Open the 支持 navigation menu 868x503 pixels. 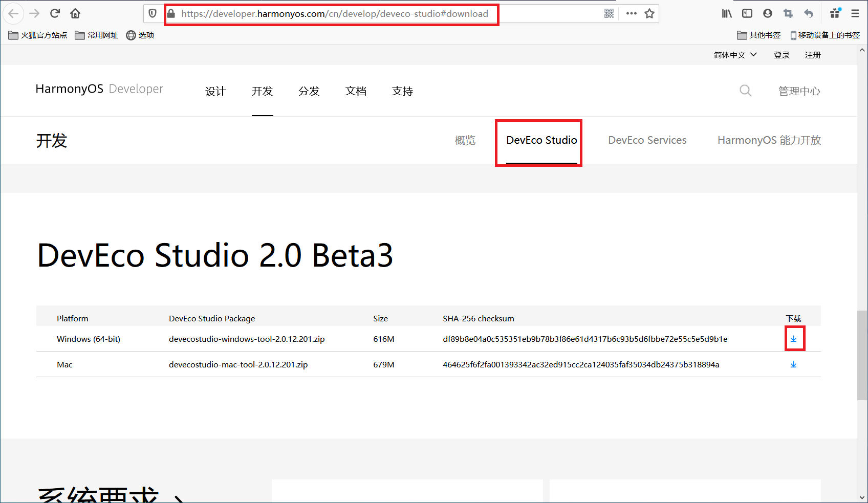tap(402, 91)
